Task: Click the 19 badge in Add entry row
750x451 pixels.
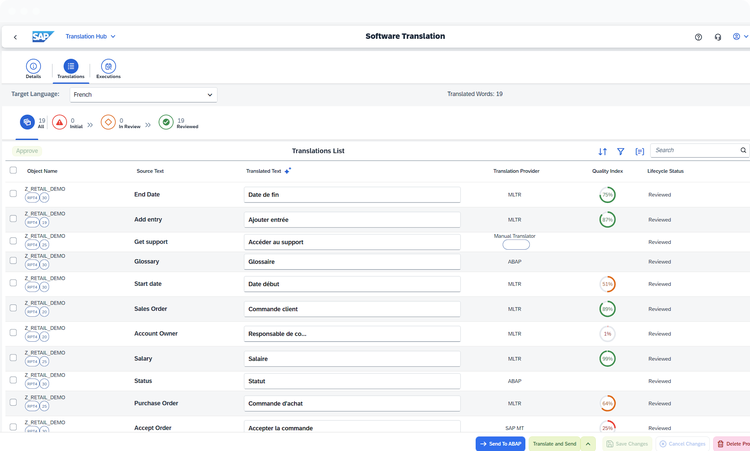Action: [x=44, y=222]
